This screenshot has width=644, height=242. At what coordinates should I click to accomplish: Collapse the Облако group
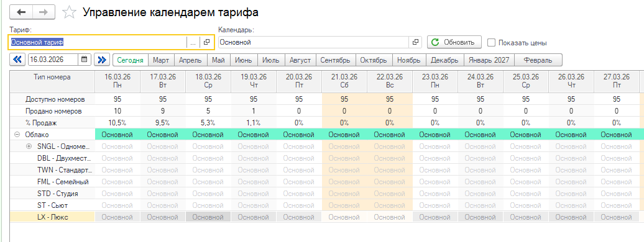[x=17, y=134]
